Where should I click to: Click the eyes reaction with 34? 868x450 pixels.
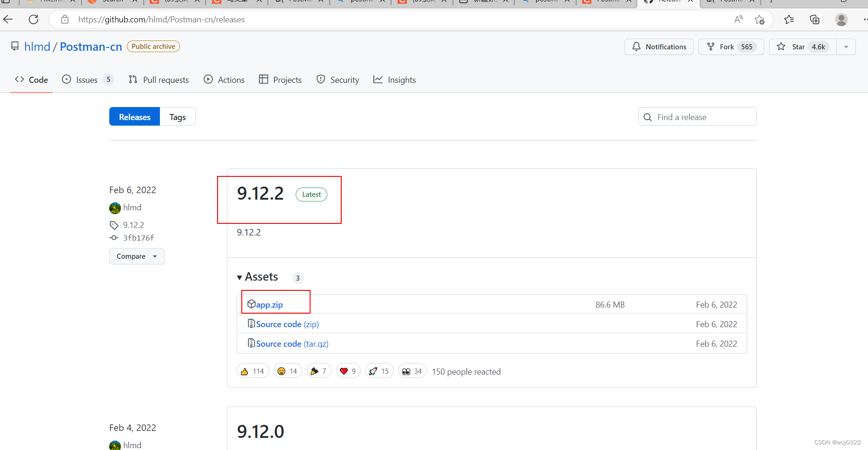pos(412,371)
